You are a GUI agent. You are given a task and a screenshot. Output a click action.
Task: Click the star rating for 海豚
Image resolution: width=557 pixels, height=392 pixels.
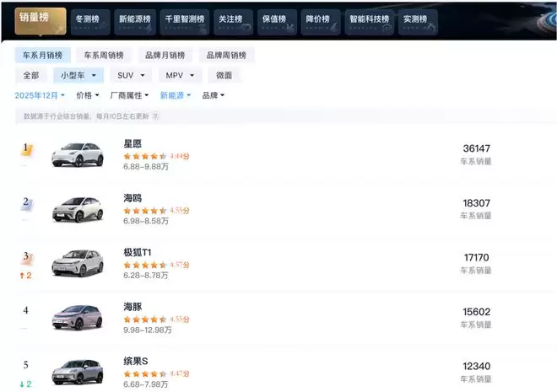(145, 320)
